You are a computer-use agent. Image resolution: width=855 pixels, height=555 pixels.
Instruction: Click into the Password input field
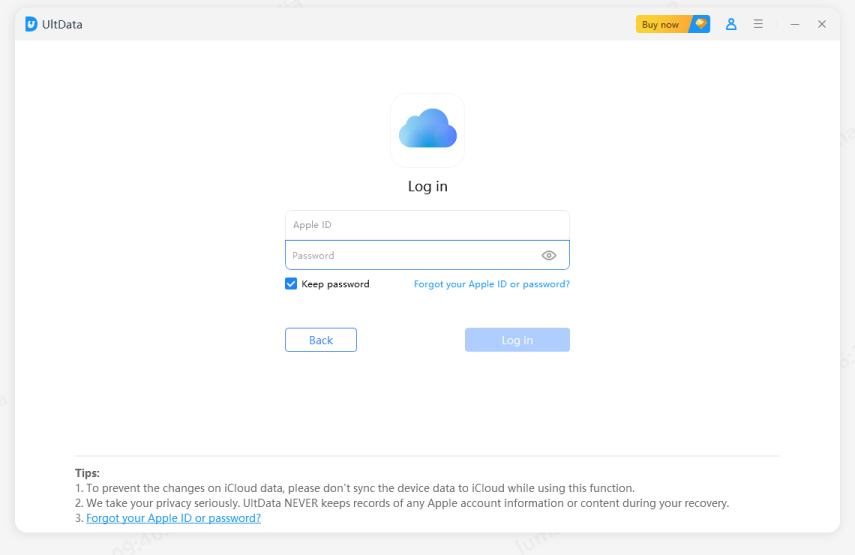[x=410, y=255]
